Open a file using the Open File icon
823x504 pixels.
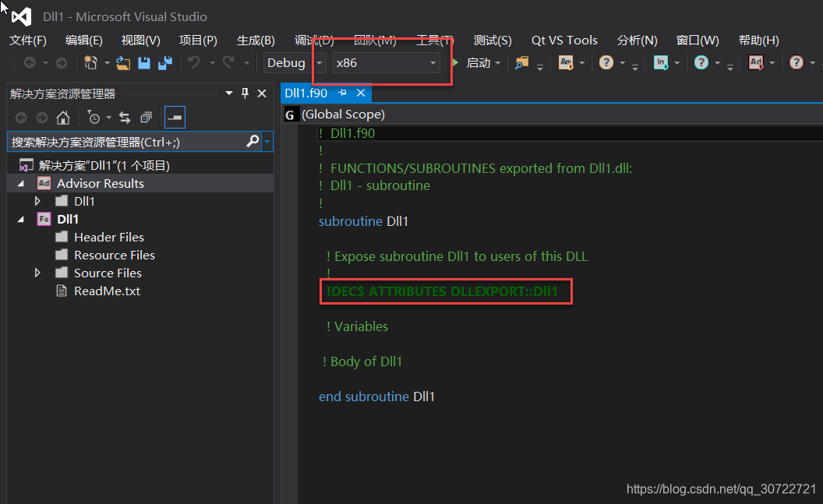122,62
